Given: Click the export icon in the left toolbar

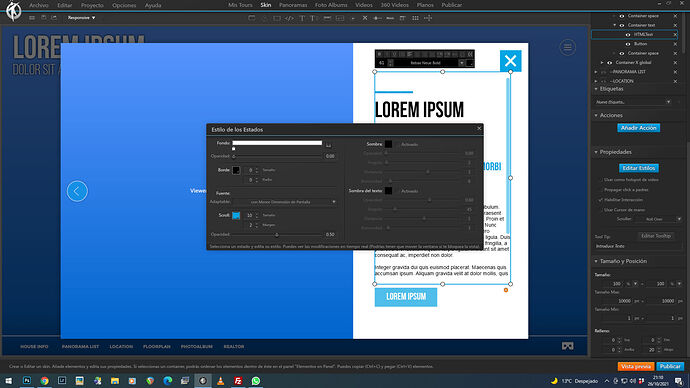Looking at the screenshot, I should point(54,18).
